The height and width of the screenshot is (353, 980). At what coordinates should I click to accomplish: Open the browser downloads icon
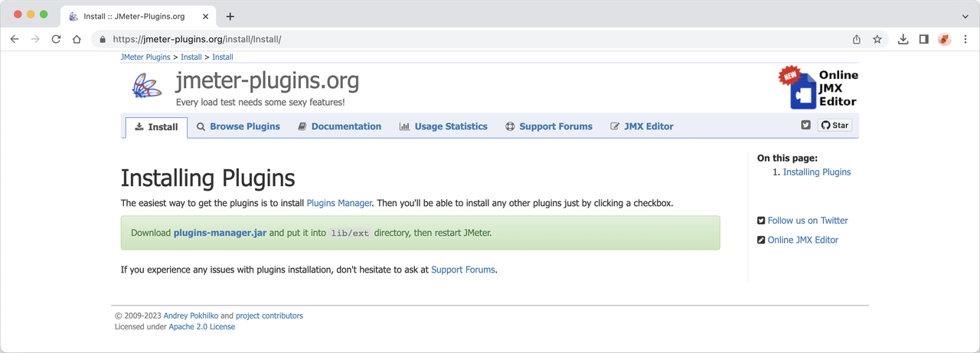point(903,39)
